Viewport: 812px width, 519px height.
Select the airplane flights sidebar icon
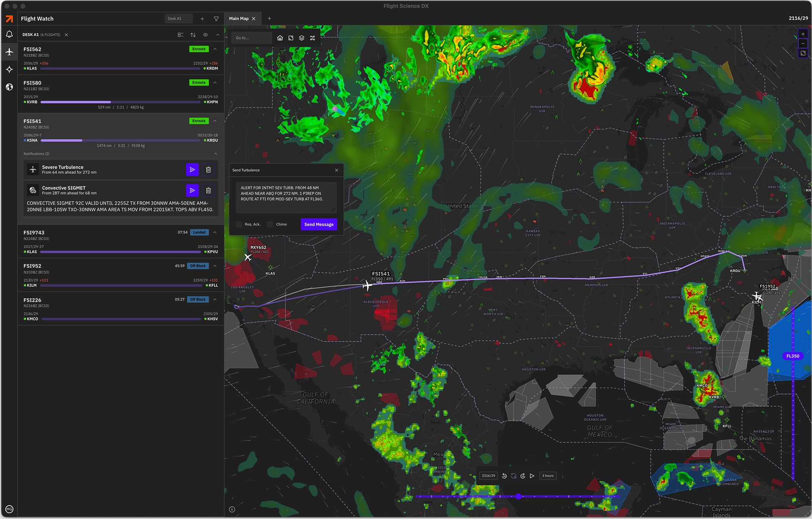(x=9, y=52)
